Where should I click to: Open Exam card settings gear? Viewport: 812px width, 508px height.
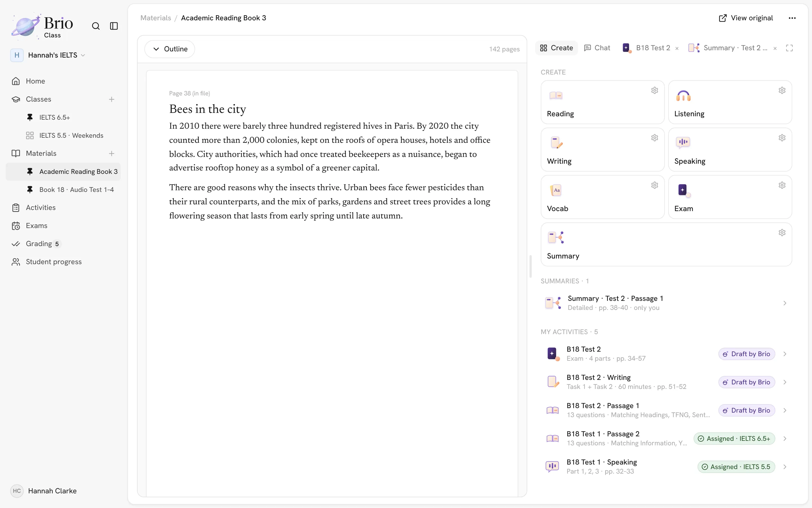782,185
